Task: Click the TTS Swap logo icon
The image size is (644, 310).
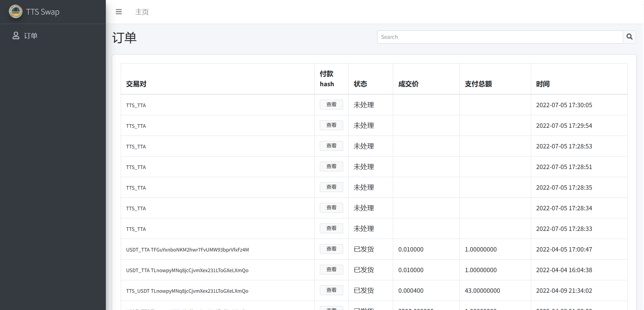Action: pyautogui.click(x=16, y=11)
